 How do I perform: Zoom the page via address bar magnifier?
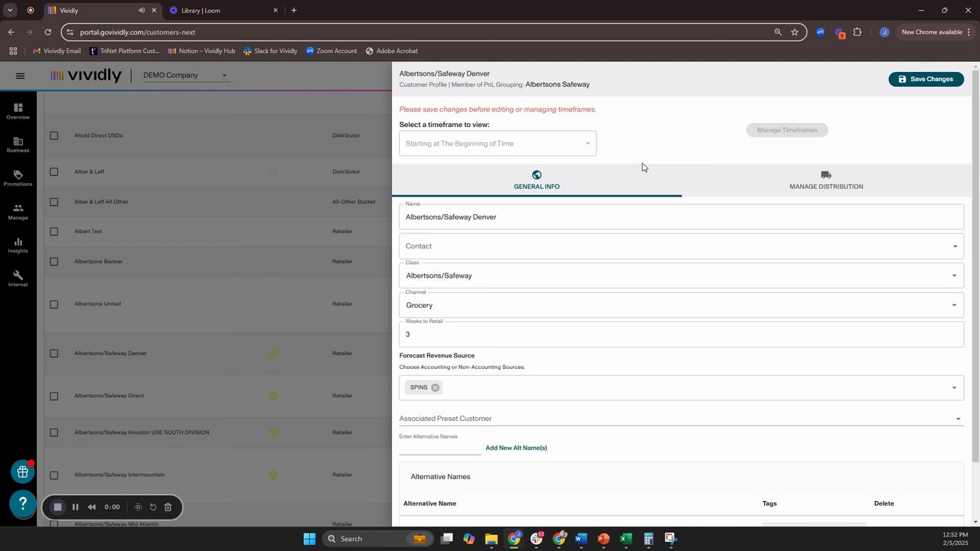pos(778,32)
